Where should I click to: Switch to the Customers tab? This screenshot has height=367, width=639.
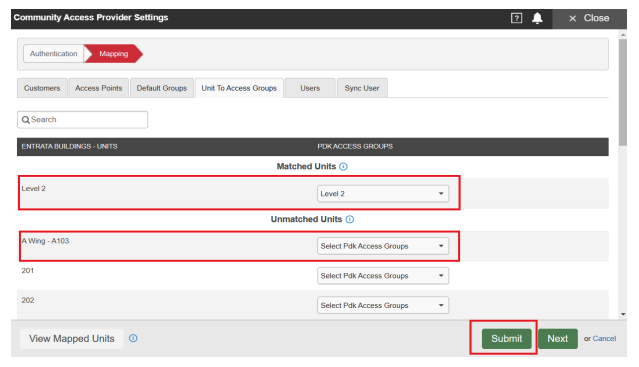tap(42, 88)
